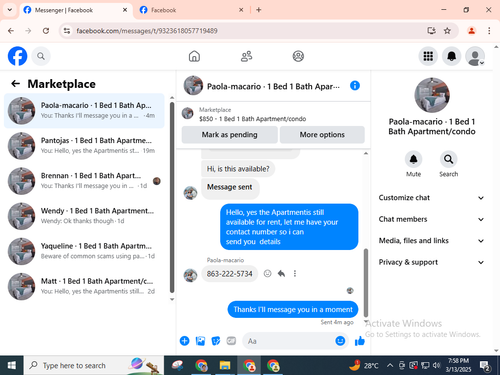Viewport: 500px width, 375px height.
Task: Mute this conversation with the bell icon
Action: pyautogui.click(x=413, y=159)
